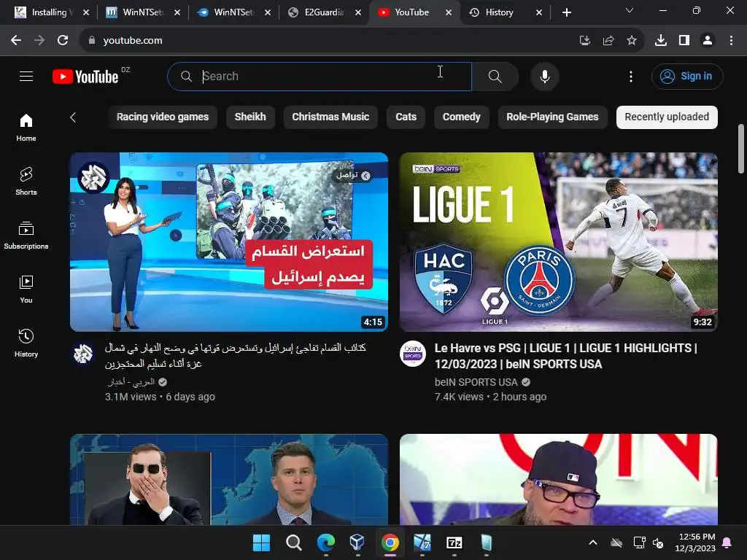Open the Arabic Qassam video title
Screen dimensions: 747x560
pyautogui.click(x=236, y=356)
